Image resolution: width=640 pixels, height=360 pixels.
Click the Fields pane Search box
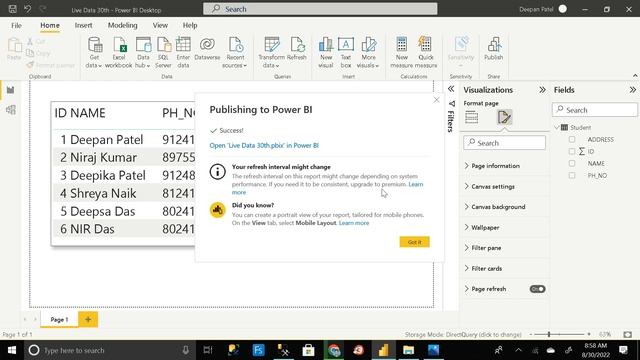click(595, 110)
